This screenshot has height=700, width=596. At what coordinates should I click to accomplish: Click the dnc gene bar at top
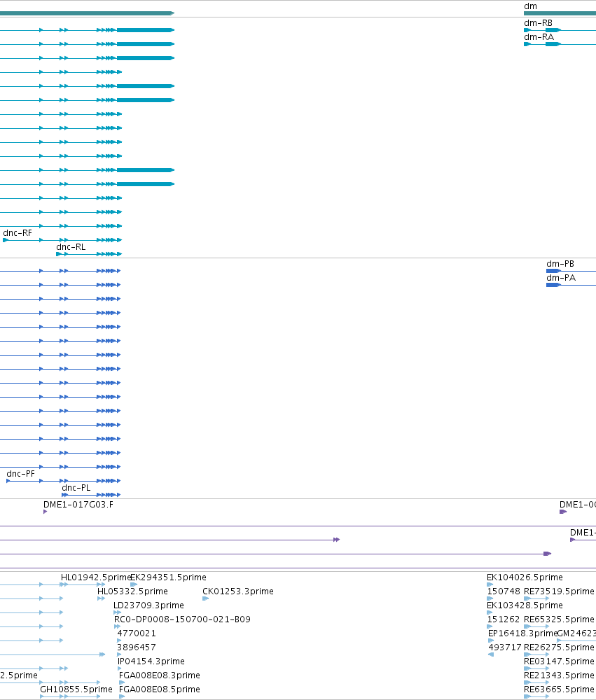pyautogui.click(x=87, y=13)
